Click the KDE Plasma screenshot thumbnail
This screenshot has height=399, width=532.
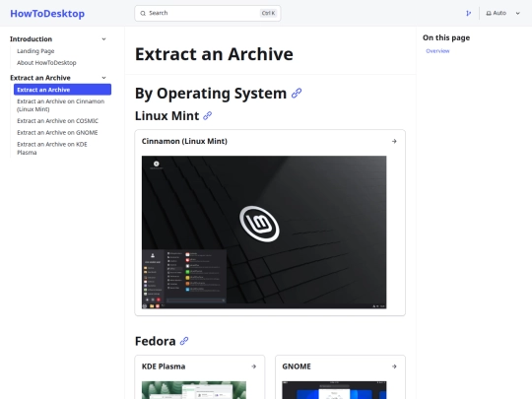[x=194, y=390]
